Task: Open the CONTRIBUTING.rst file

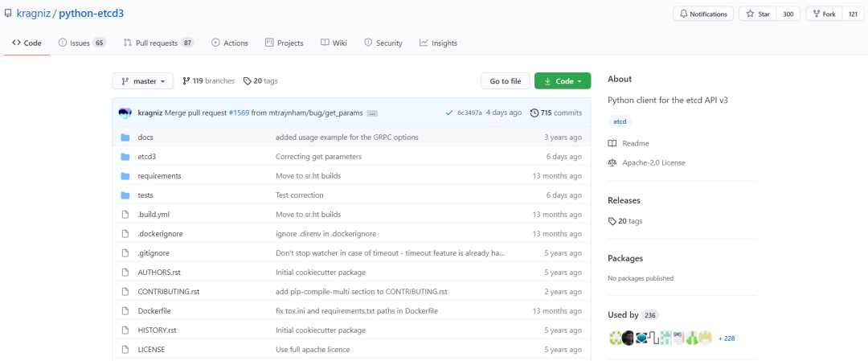Action: click(x=168, y=292)
